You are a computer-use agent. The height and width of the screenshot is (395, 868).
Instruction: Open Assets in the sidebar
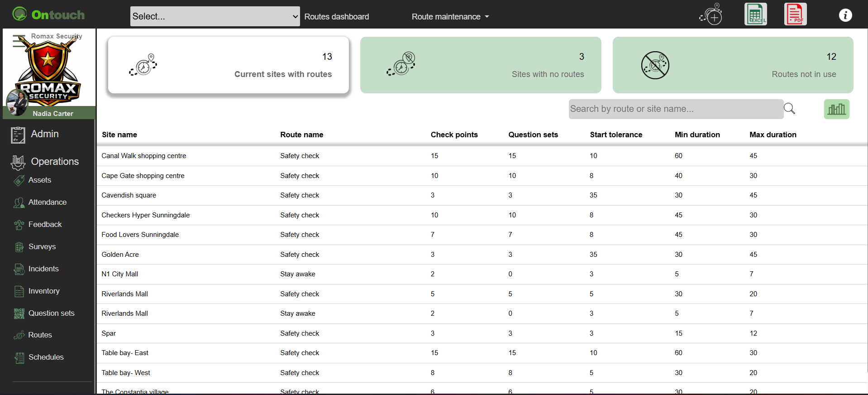click(x=39, y=180)
